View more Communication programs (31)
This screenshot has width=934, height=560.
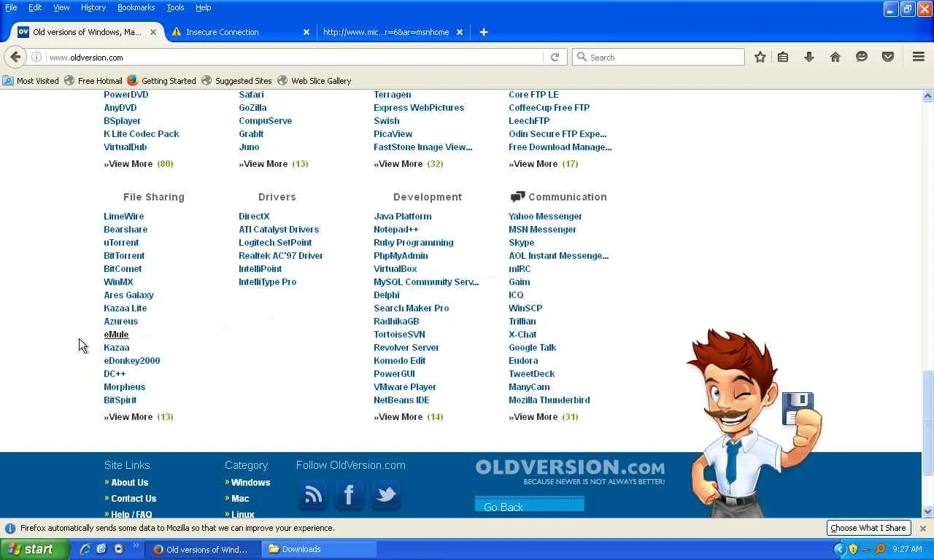click(544, 417)
